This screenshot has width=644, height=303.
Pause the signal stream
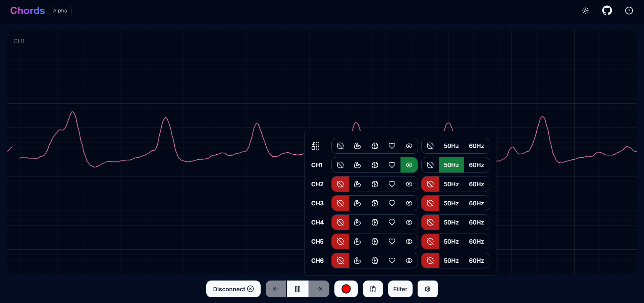[297, 289]
